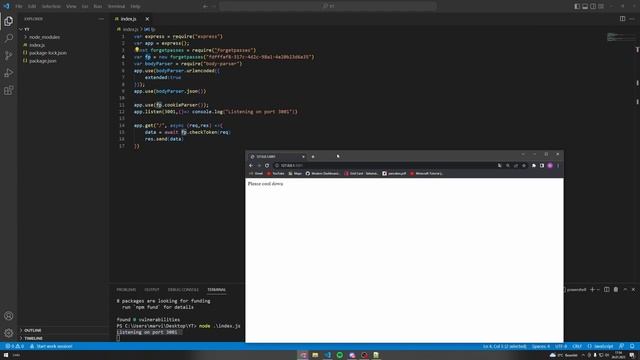Close the terminal panel
The image size is (640, 360).
point(633,289)
